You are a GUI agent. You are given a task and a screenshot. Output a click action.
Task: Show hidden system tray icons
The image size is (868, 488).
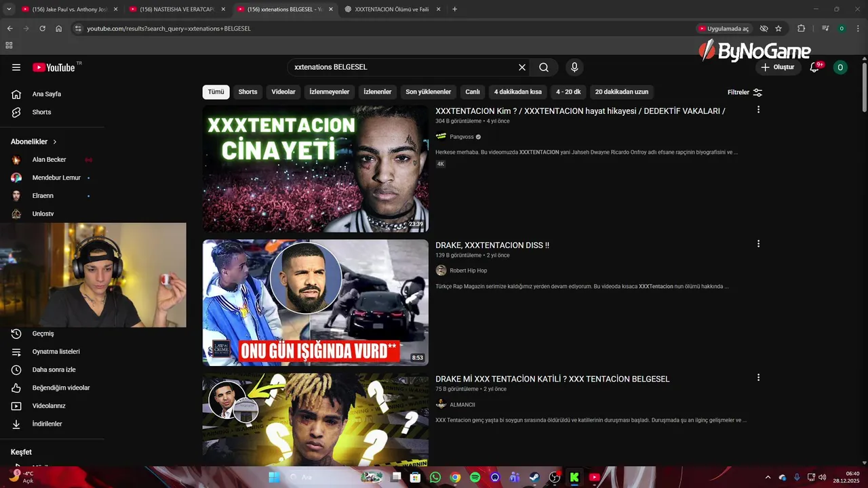pos(768,477)
